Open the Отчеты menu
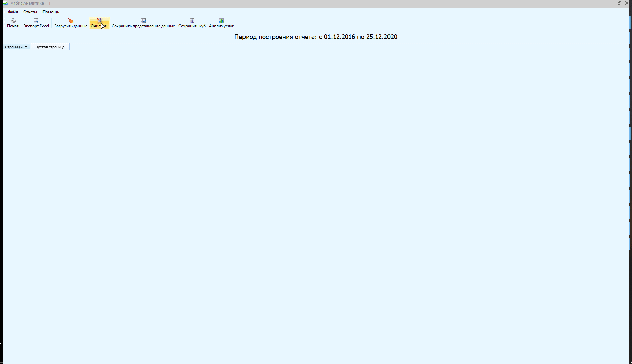632x364 pixels. pyautogui.click(x=30, y=12)
